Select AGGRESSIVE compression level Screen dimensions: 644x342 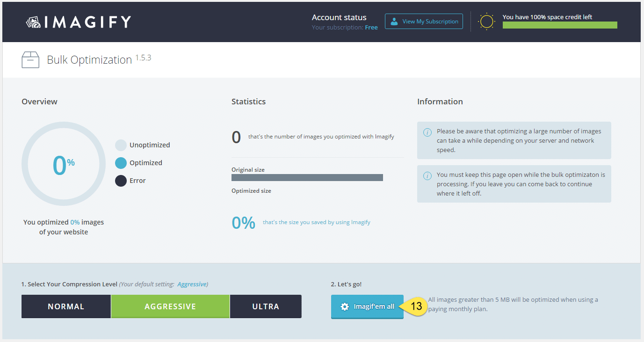(170, 306)
